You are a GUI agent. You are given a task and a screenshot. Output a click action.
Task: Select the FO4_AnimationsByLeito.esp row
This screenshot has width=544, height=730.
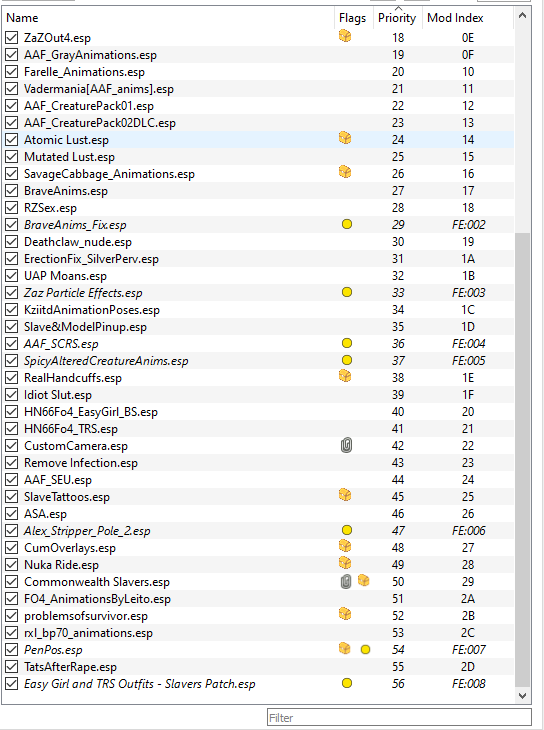click(x=258, y=599)
